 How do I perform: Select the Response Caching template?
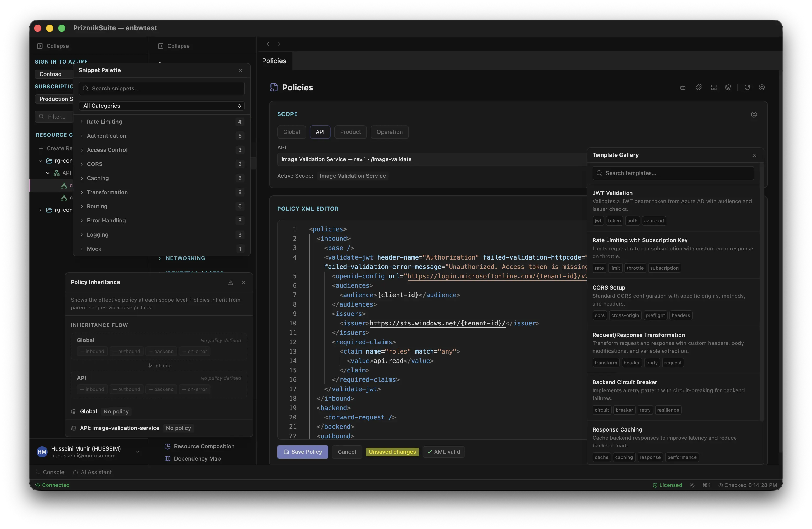(673, 442)
